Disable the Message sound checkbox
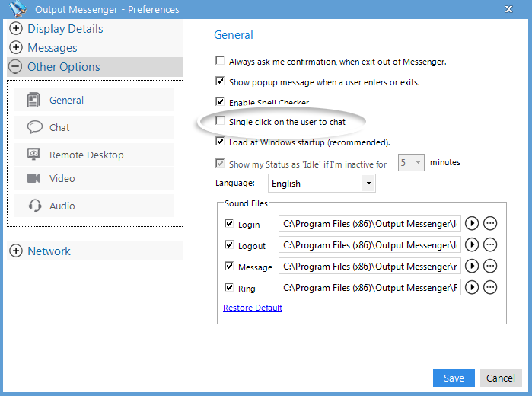This screenshot has height=396, width=532. point(229,266)
